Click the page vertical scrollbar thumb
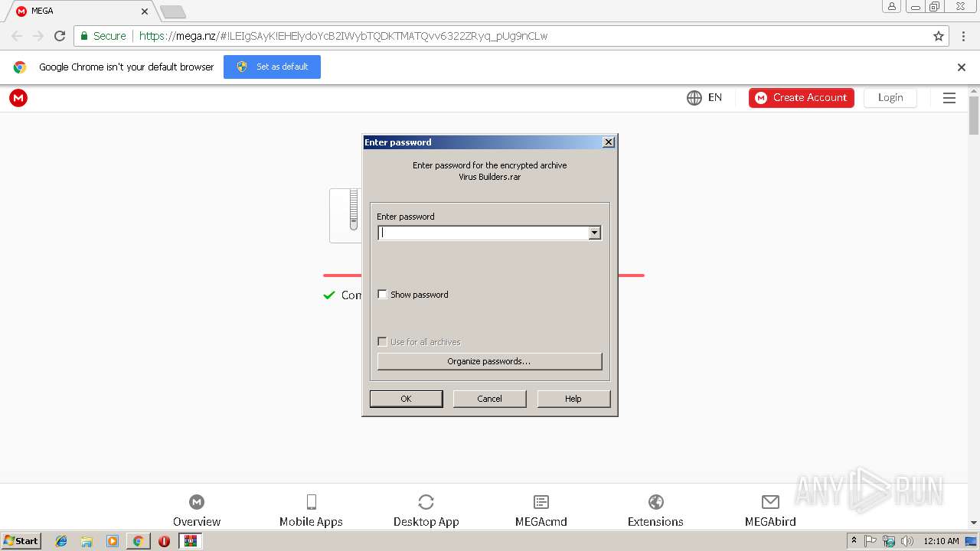 [x=974, y=115]
